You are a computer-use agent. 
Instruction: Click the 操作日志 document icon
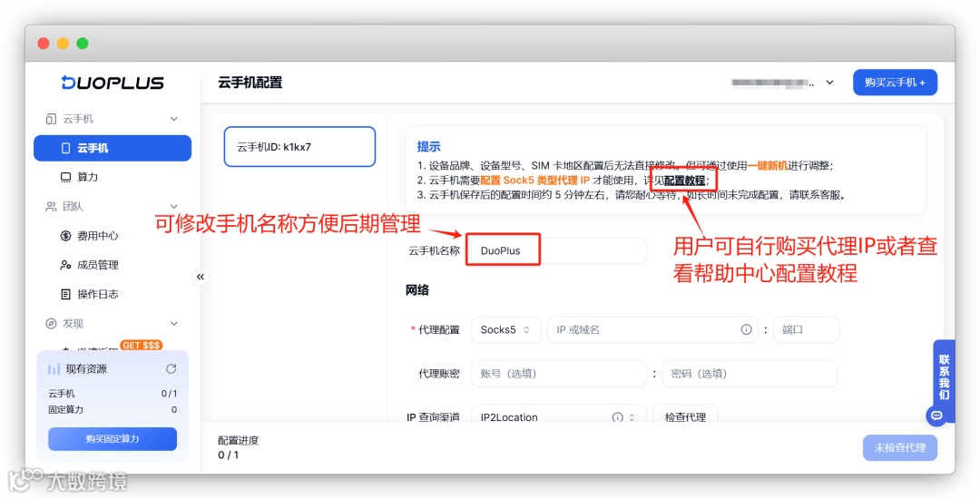point(65,294)
